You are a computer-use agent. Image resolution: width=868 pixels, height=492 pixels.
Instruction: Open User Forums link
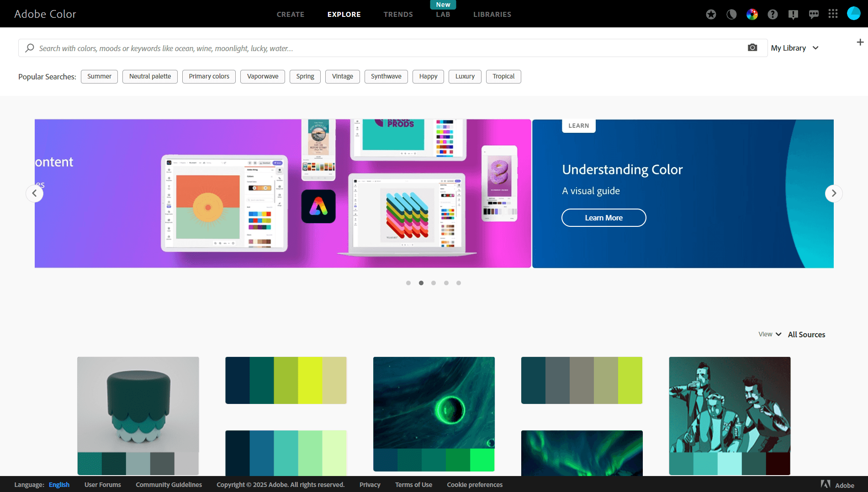point(103,485)
